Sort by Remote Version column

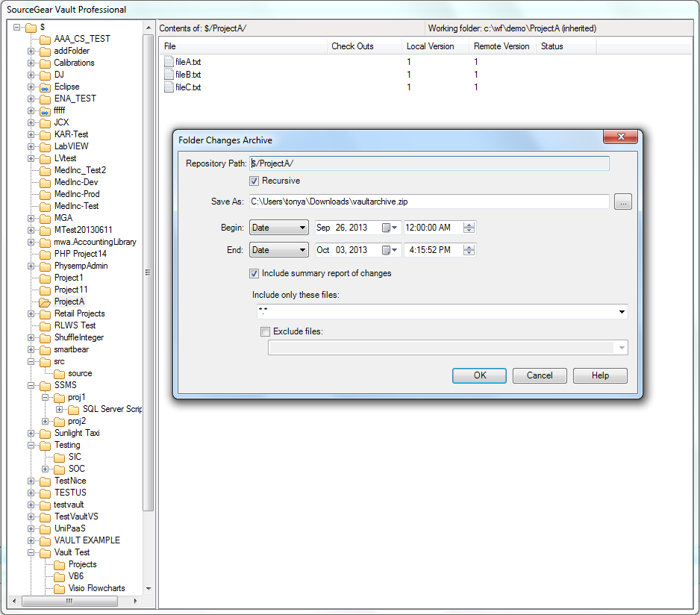click(x=502, y=46)
